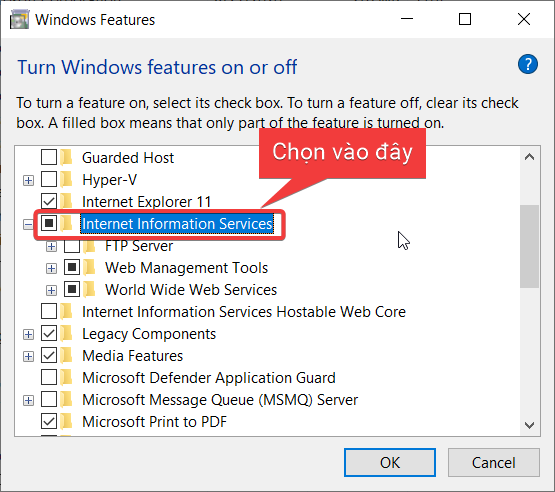
Task: Select World Wide Web Services item
Action: click(191, 290)
